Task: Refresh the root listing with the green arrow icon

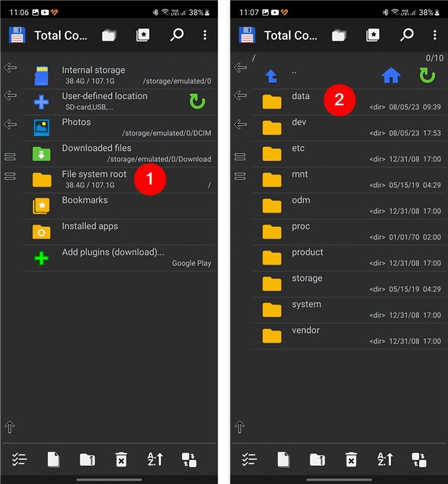Action: pos(427,75)
